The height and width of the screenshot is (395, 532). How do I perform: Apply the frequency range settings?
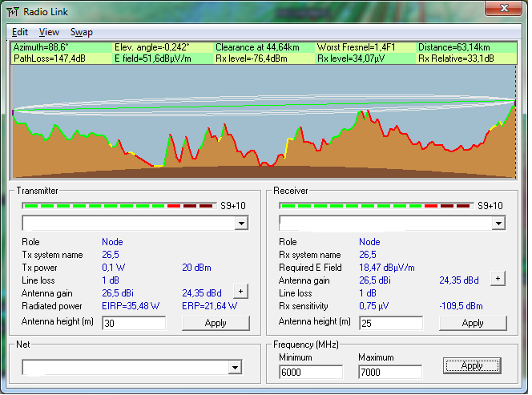click(472, 365)
